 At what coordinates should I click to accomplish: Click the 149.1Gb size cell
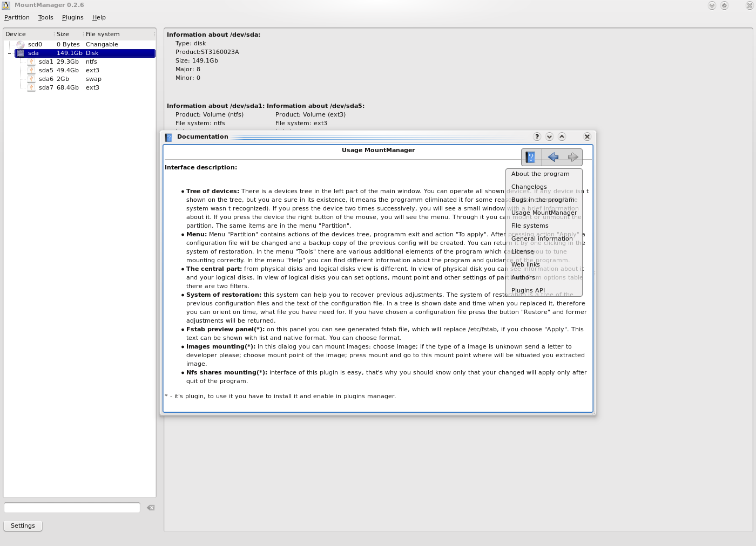pos(70,53)
